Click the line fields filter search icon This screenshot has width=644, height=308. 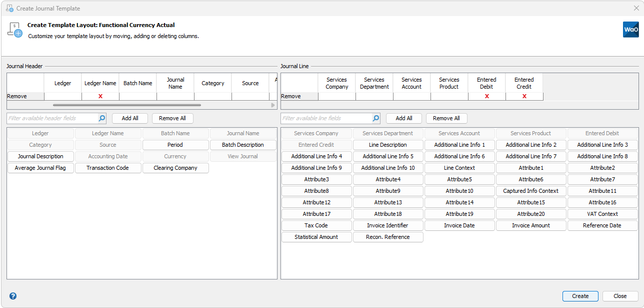[x=376, y=118]
